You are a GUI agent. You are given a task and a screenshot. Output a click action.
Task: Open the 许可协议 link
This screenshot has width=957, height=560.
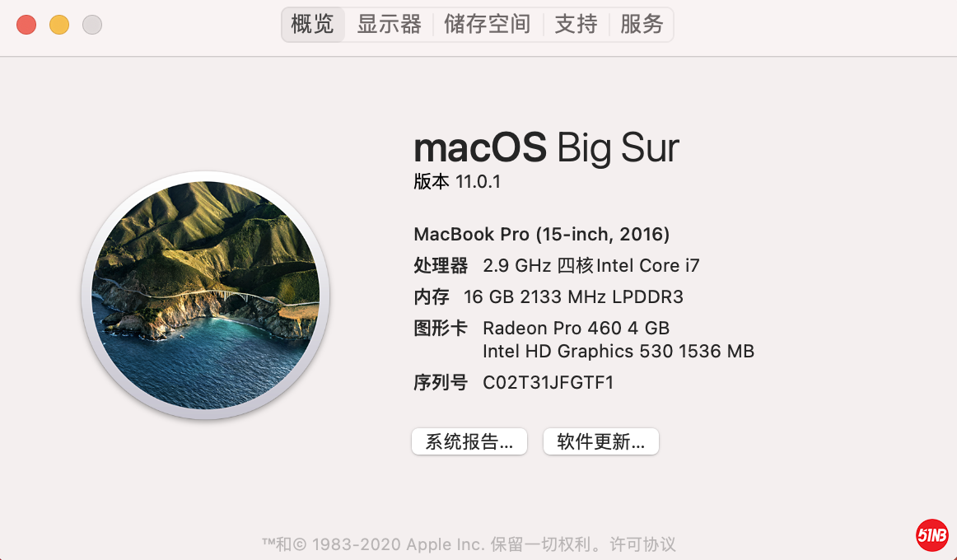coord(642,544)
